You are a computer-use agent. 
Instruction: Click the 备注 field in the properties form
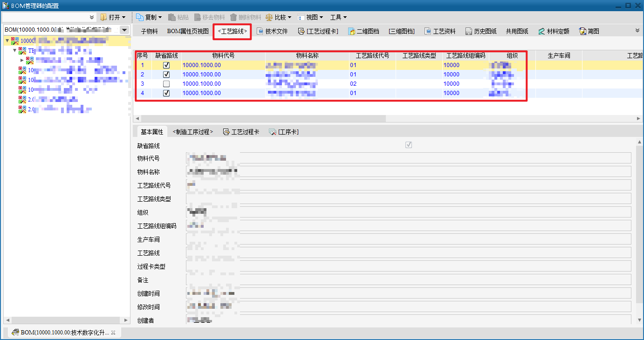[x=408, y=279]
